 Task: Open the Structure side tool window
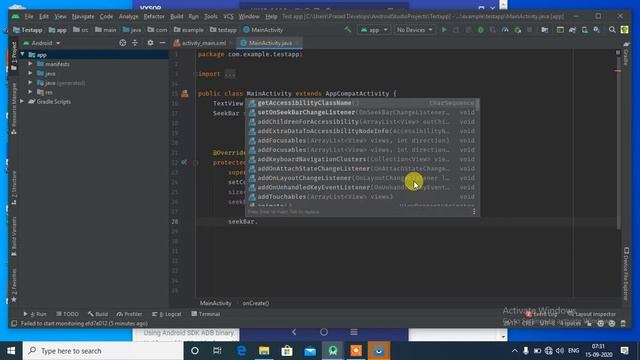tap(14, 188)
